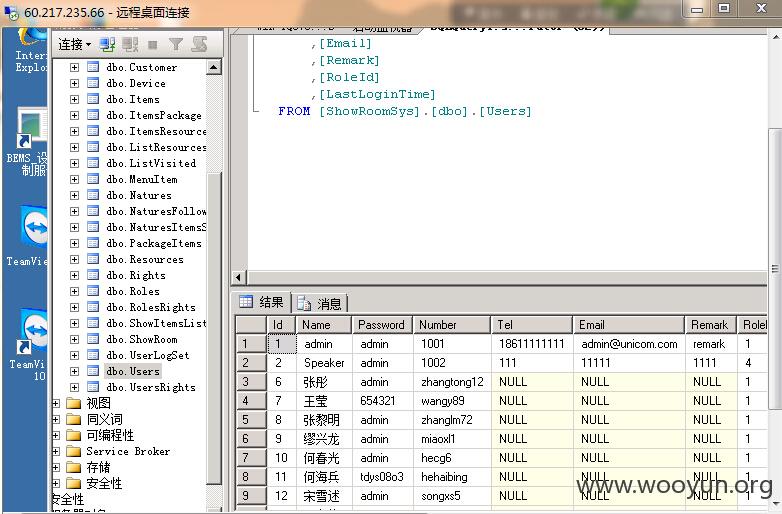Expand the Service Broker folder

(x=56, y=451)
